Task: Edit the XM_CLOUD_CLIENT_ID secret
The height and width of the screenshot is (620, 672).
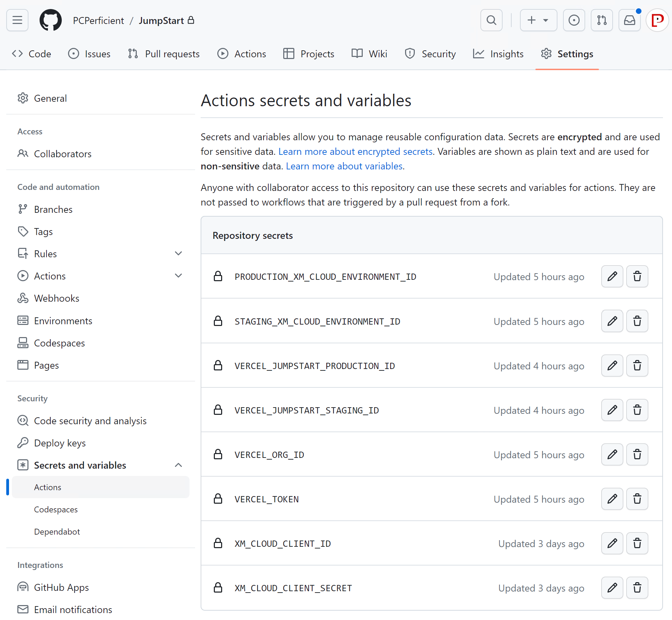Action: pyautogui.click(x=612, y=543)
